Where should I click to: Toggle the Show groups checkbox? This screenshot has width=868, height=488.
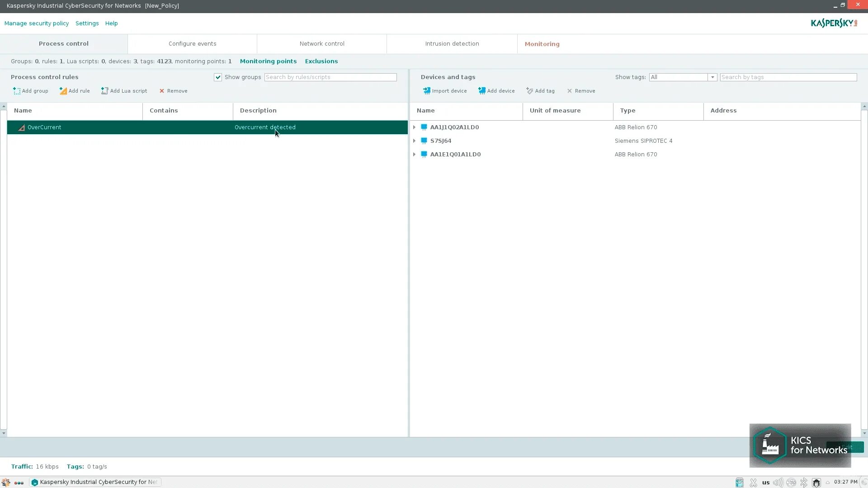[218, 77]
